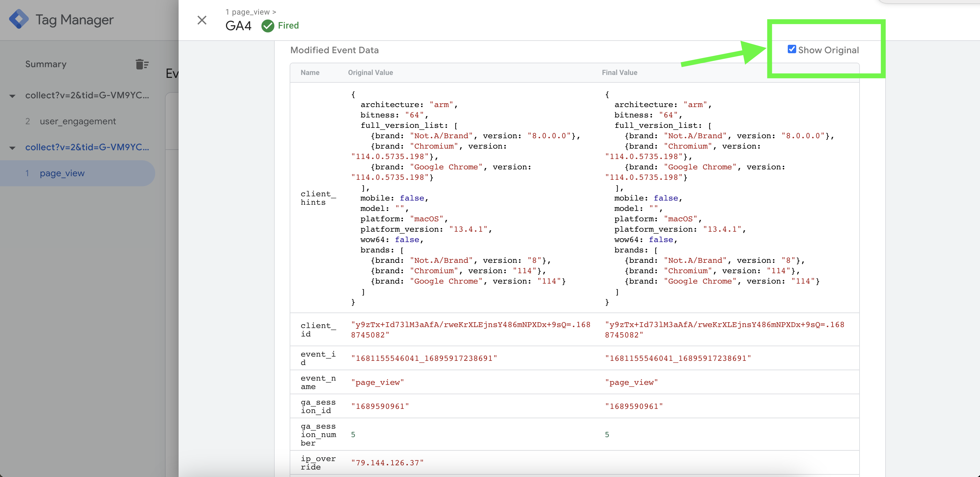The width and height of the screenshot is (980, 477).
Task: Click the original ga_session_number value 5
Action: [x=353, y=434]
